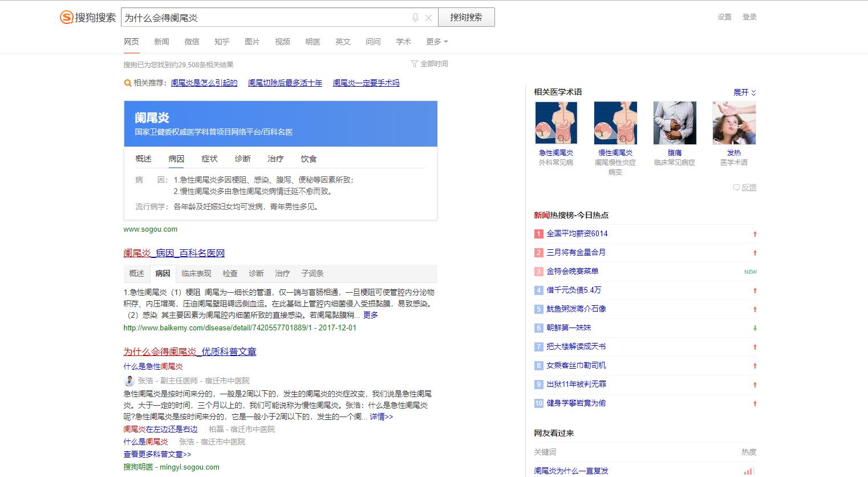Image resolution: width=868 pixels, height=477 pixels.
Task: Open the 图片 search category
Action: click(x=252, y=41)
